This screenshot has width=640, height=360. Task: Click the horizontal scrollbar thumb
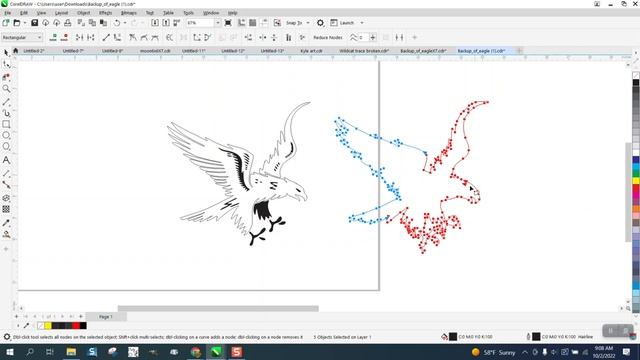[218, 309]
